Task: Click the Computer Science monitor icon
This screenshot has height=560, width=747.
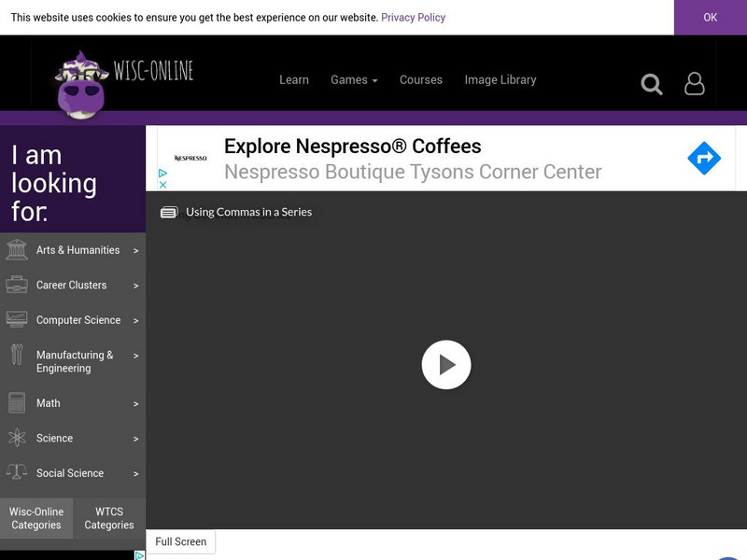Action: pos(17,319)
